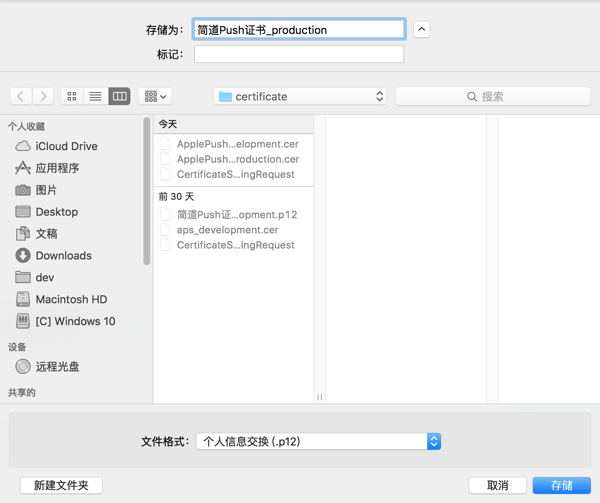
Task: Click the search field
Action: pyautogui.click(x=493, y=96)
